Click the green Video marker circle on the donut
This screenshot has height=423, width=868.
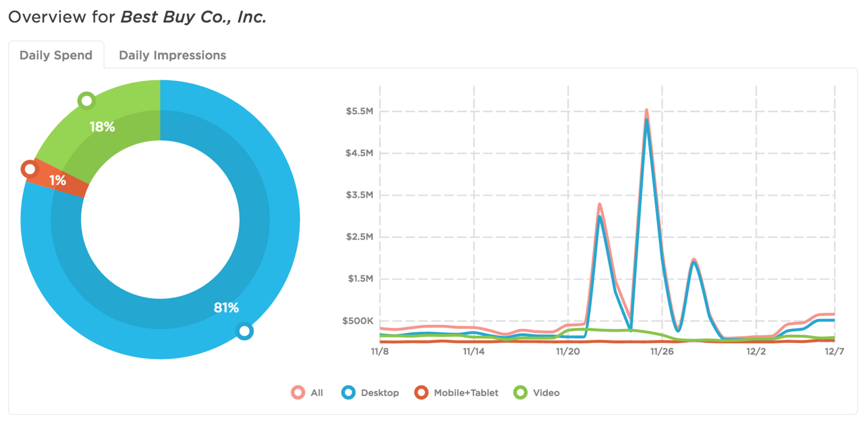click(x=86, y=100)
